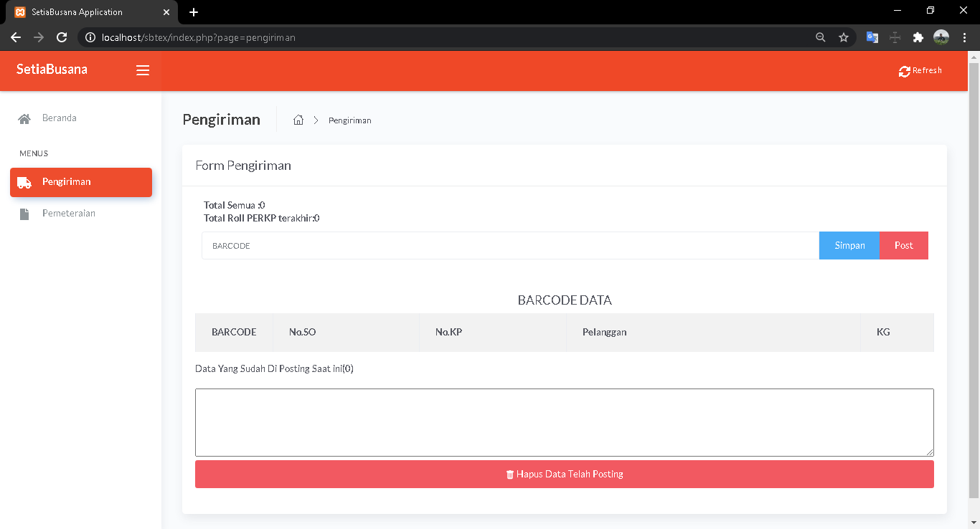Click the Beranda house icon
Image resolution: width=980 pixels, height=529 pixels.
pyautogui.click(x=24, y=119)
